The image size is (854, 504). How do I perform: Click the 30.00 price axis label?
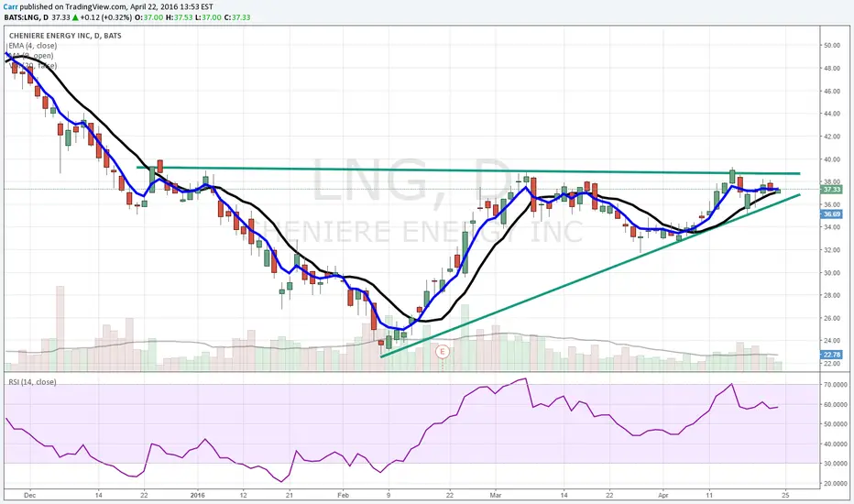(831, 273)
